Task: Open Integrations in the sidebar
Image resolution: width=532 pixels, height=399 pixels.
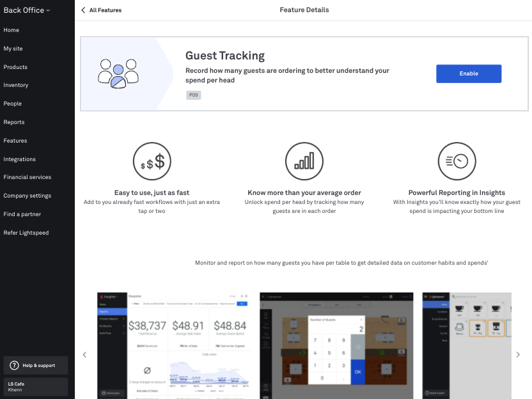Action: 19,159
